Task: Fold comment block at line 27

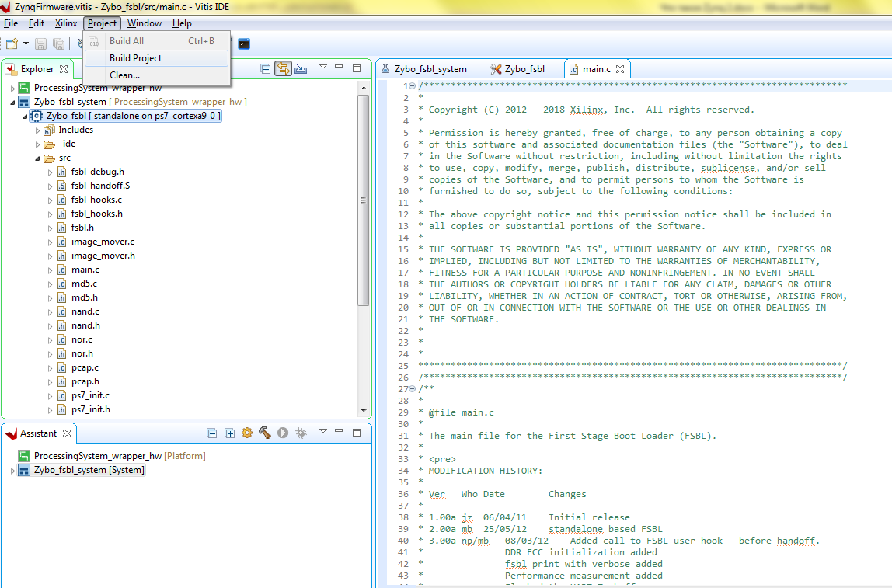Action: [x=412, y=389]
